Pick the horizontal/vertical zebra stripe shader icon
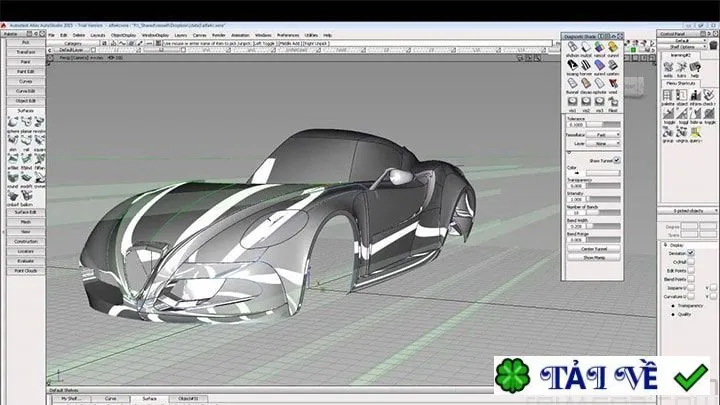 click(x=586, y=65)
